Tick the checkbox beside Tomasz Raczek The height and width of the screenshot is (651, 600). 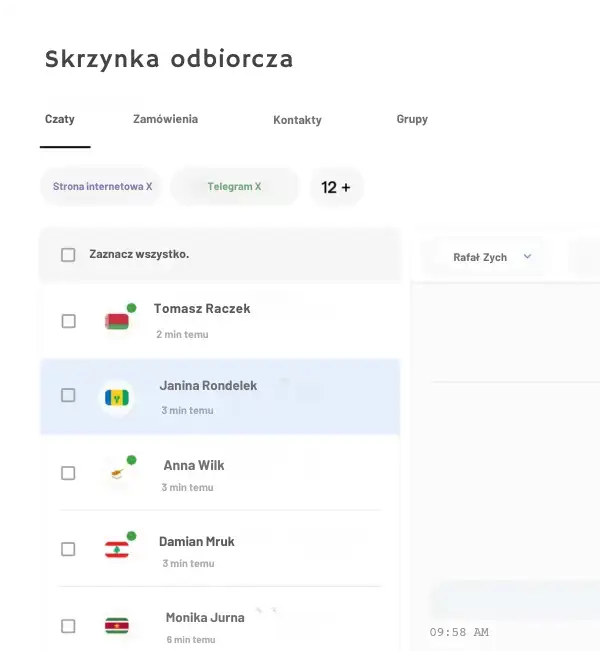(68, 321)
